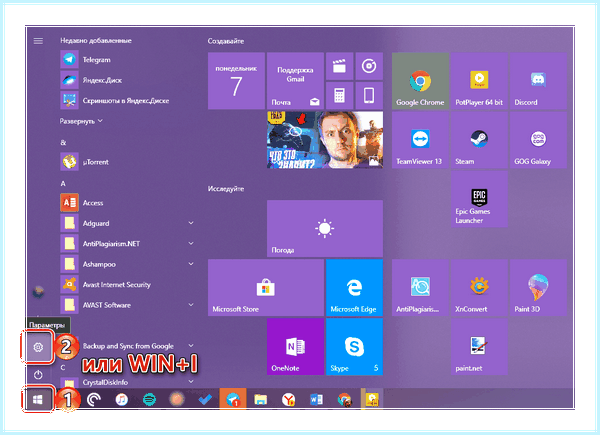
Task: Open the Microsoft Edge tile
Action: [354, 288]
